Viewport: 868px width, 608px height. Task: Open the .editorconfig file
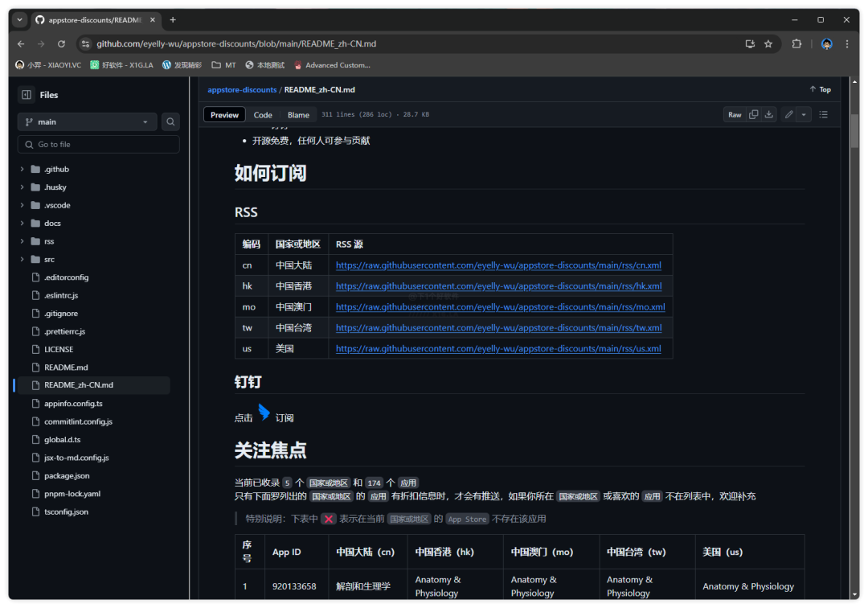pos(67,277)
